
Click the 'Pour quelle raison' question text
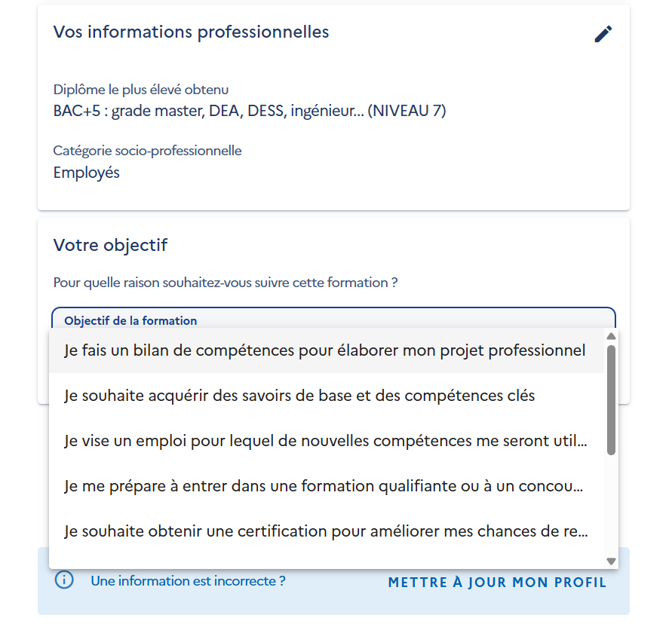(226, 283)
